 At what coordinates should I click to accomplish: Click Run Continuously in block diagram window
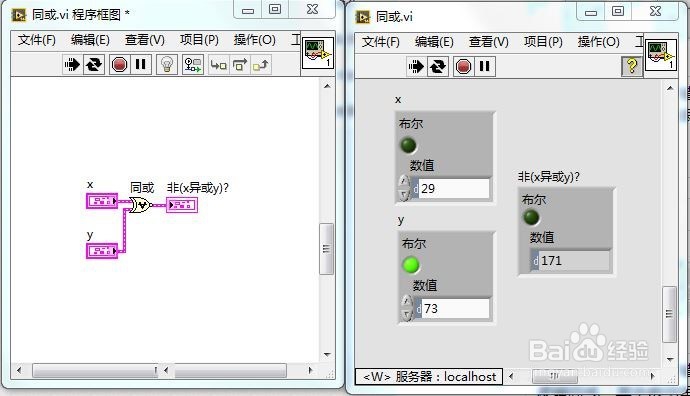[x=94, y=65]
